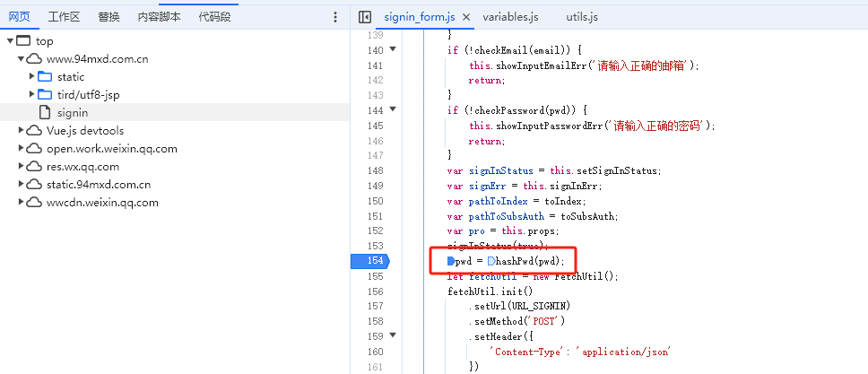868x374 pixels.
Task: Click cloud icon beside open.work.weixin.qq.com
Action: pyautogui.click(x=34, y=149)
